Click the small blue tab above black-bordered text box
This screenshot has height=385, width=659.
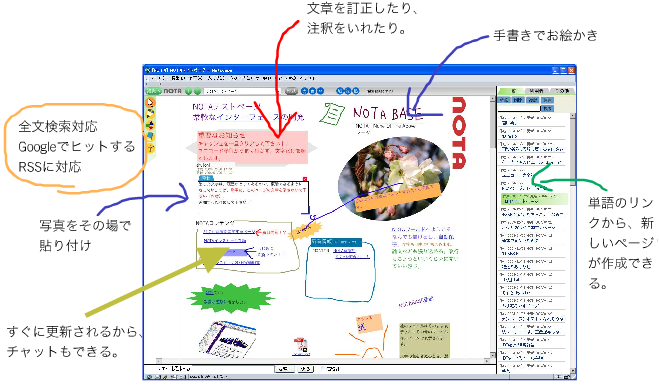206,178
